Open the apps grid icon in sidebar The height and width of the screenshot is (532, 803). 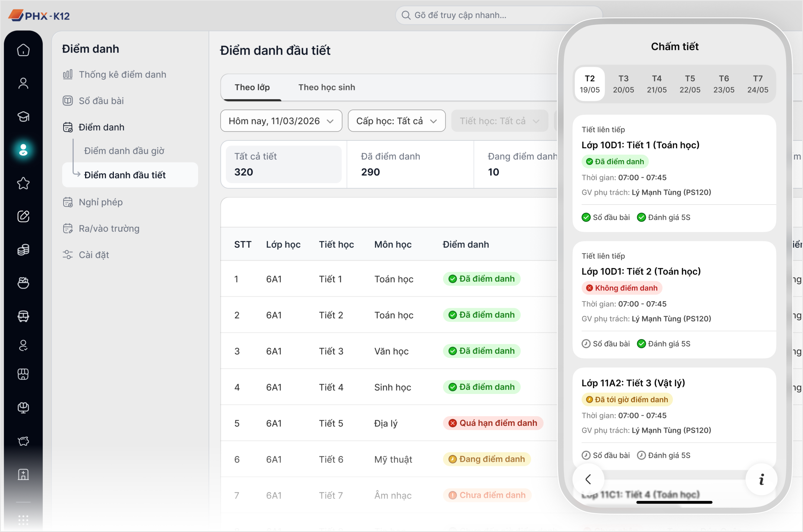tap(23, 520)
